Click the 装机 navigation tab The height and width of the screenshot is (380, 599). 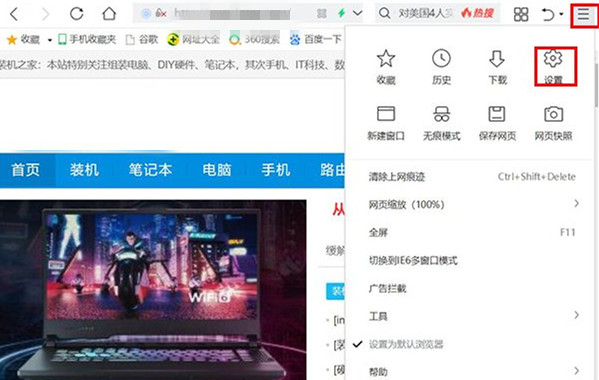tap(84, 170)
